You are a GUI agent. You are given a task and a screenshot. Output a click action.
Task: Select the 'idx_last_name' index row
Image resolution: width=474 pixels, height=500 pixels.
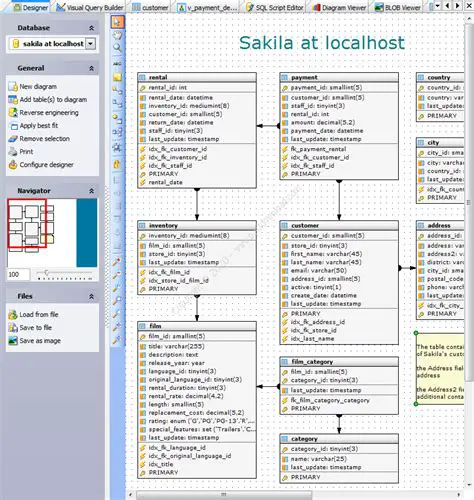(339, 339)
